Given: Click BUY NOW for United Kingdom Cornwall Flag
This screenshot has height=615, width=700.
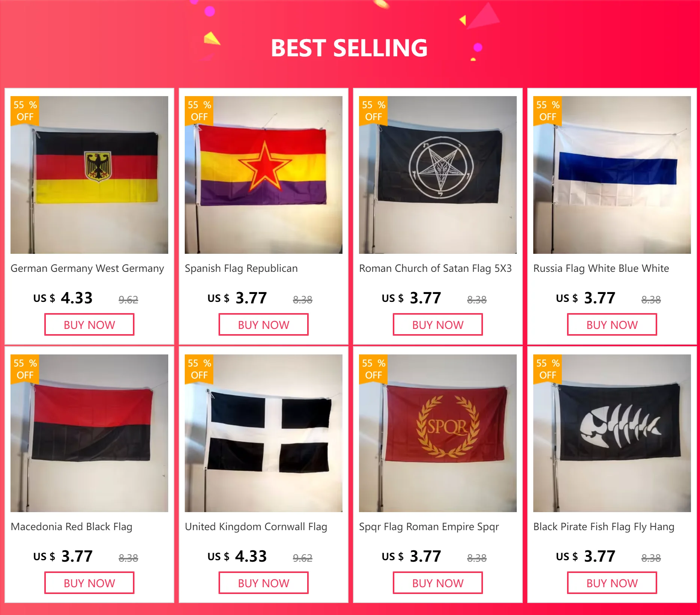Looking at the screenshot, I should [264, 583].
